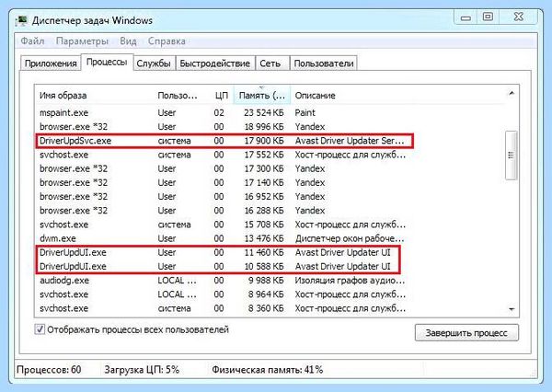Select browser.exe row with 16 288 КБ
552x392 pixels.
270,211
